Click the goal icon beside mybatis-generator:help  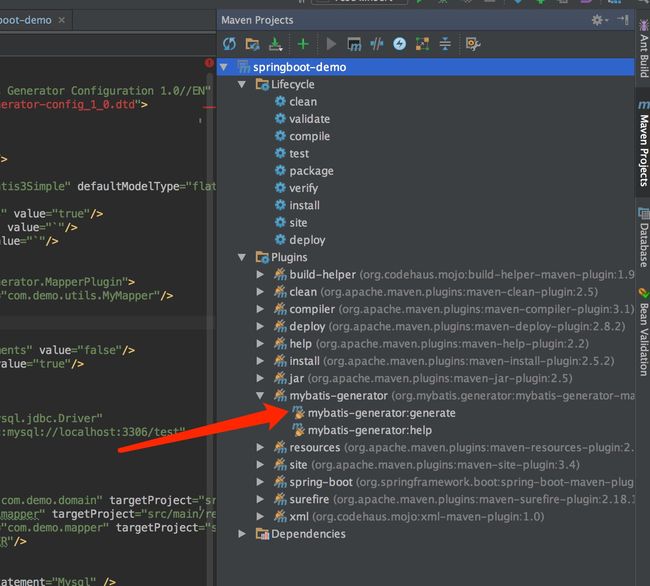[x=298, y=430]
